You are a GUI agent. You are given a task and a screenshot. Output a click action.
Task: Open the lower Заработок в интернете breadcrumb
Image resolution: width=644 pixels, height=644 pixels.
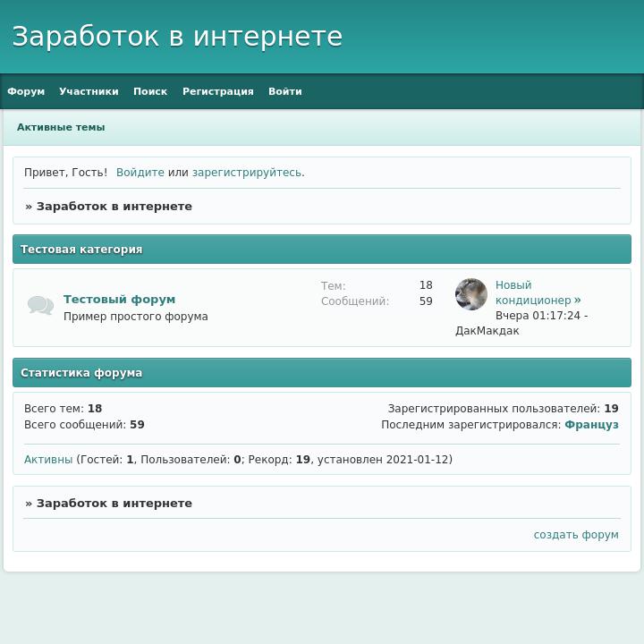[x=114, y=503]
